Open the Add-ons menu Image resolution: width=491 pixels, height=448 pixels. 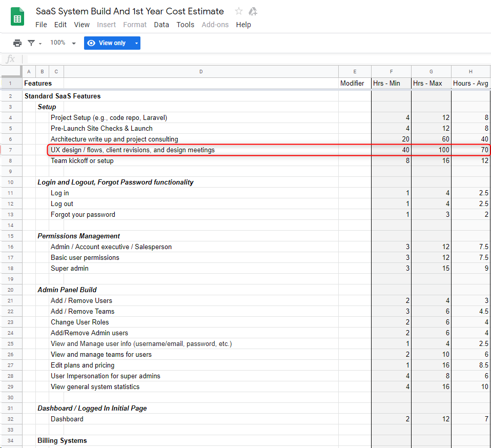tap(215, 25)
